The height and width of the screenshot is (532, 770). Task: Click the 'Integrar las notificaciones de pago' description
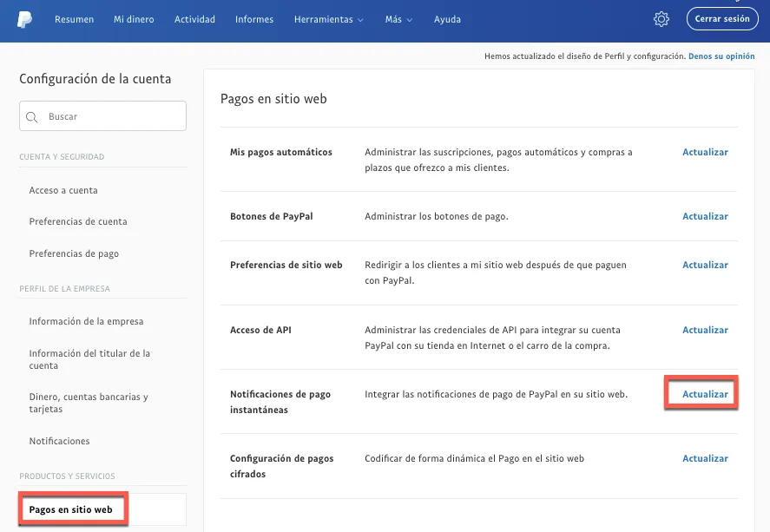coord(496,394)
